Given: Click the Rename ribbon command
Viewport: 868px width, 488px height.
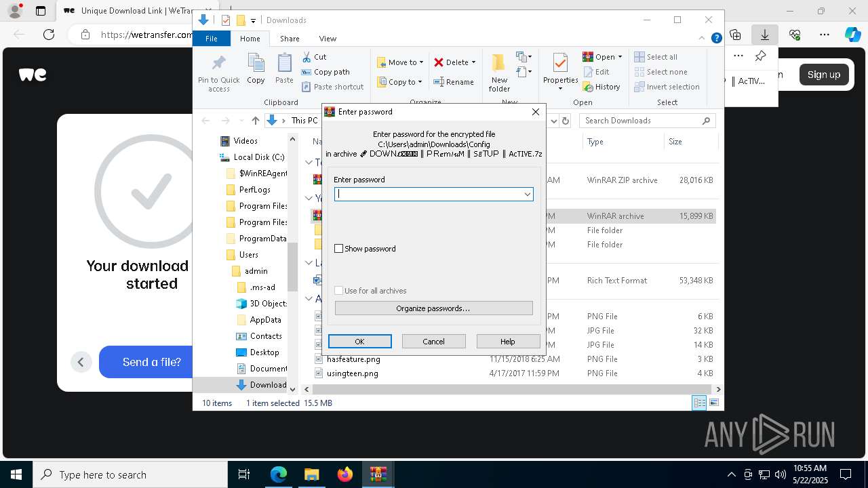Looking at the screenshot, I should click(454, 82).
